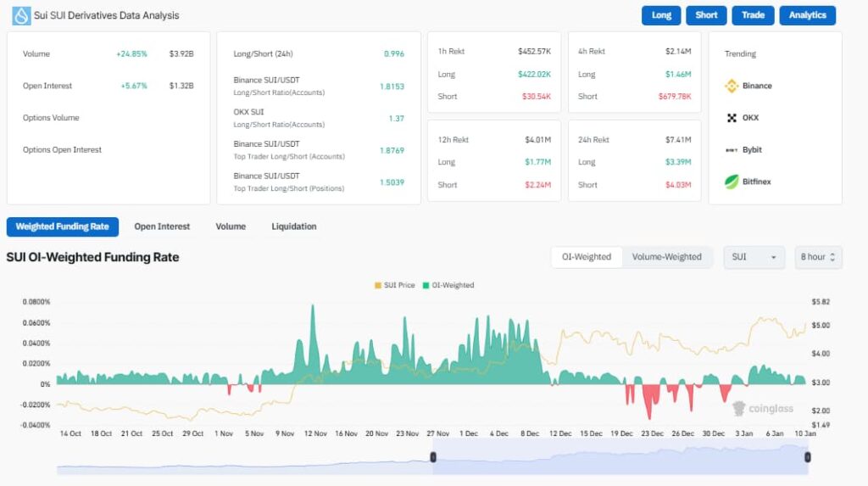The width and height of the screenshot is (868, 486).
Task: Click the Bybit logo icon in Trending
Action: [x=732, y=150]
